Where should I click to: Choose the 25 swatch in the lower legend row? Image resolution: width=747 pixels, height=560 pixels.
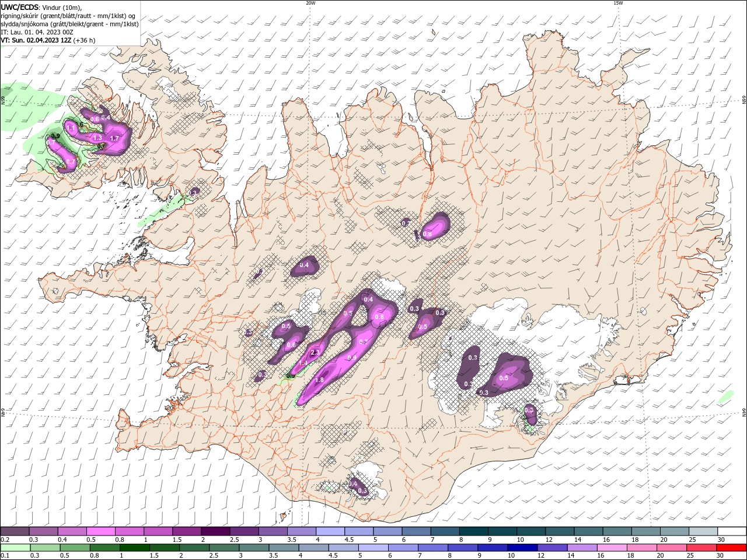coord(701,548)
